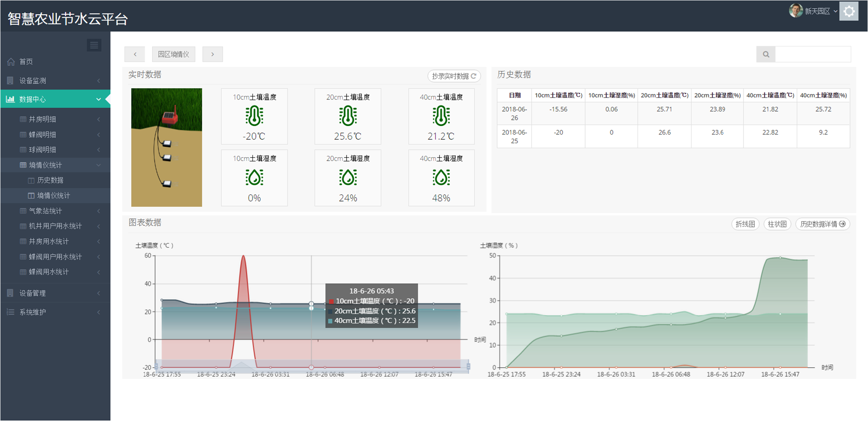The height and width of the screenshot is (422, 868).
Task: Open 历史数据详情 details link
Action: click(822, 224)
